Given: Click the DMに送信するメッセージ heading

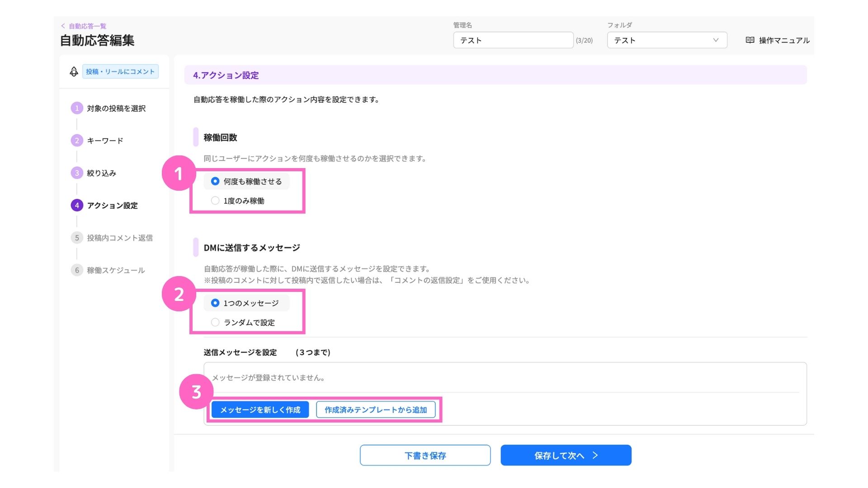Looking at the screenshot, I should [x=252, y=248].
